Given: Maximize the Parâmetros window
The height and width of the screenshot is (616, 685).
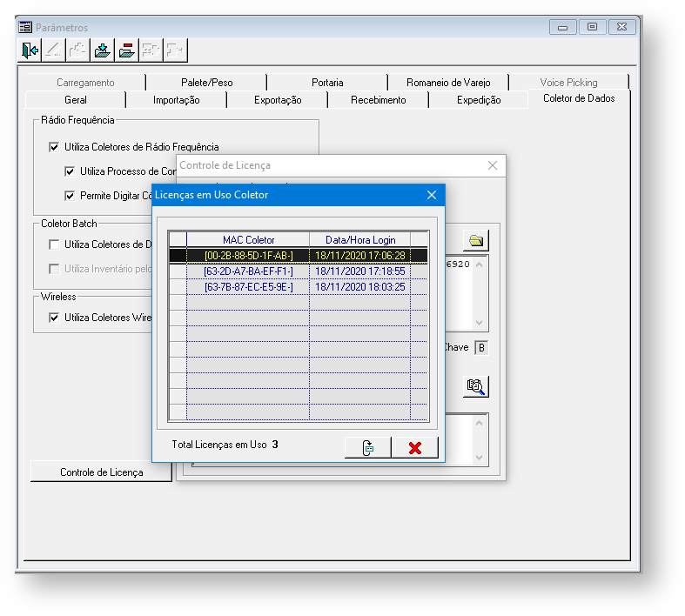Looking at the screenshot, I should [x=592, y=27].
